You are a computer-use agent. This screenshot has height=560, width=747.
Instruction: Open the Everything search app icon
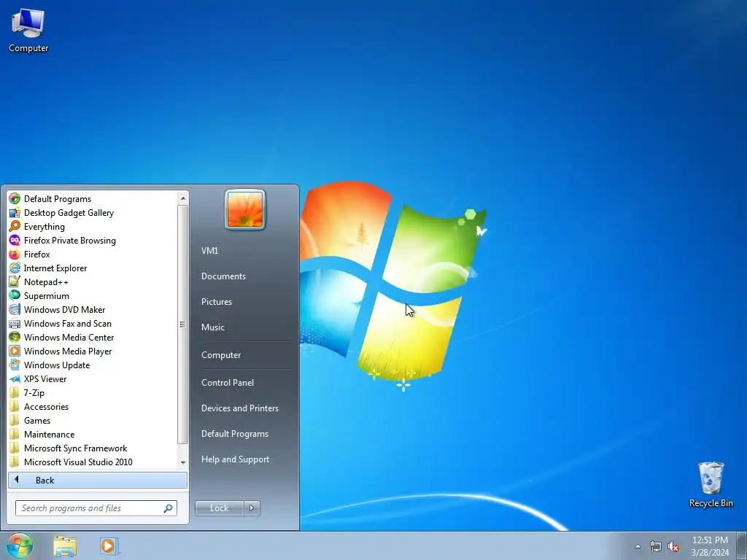15,226
